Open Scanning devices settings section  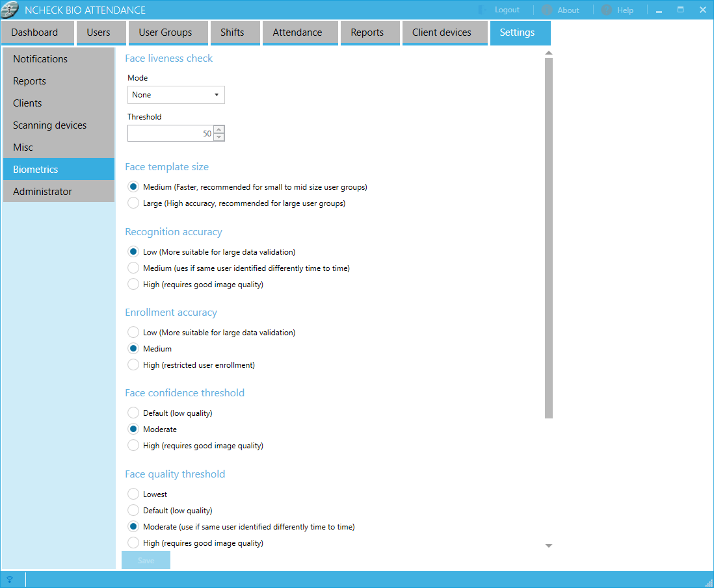50,125
